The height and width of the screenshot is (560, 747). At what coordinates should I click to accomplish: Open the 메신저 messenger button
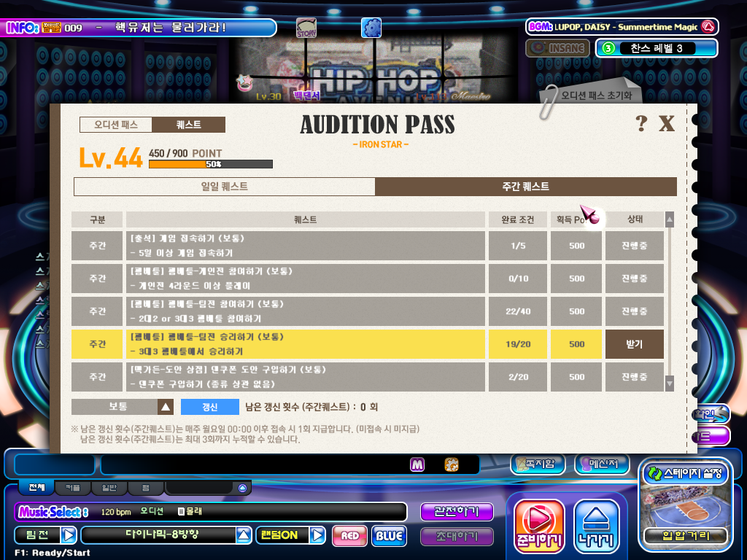click(602, 464)
